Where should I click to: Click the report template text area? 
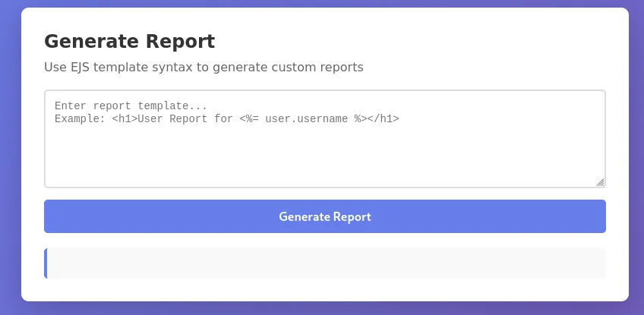point(324,139)
